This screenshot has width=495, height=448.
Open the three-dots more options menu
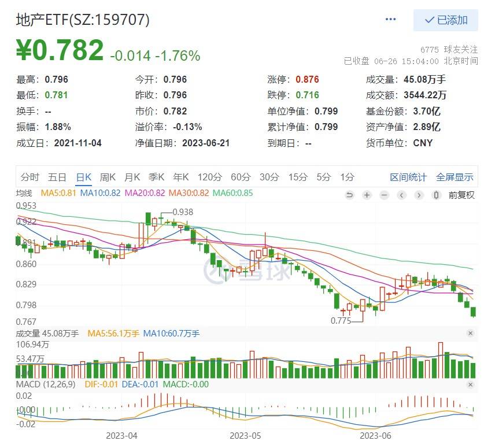coord(390,20)
